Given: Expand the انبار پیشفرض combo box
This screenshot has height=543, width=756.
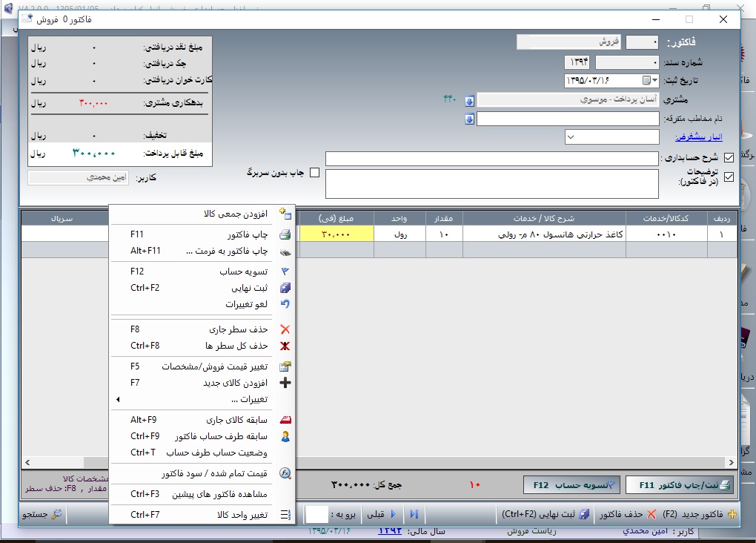Looking at the screenshot, I should (x=571, y=137).
